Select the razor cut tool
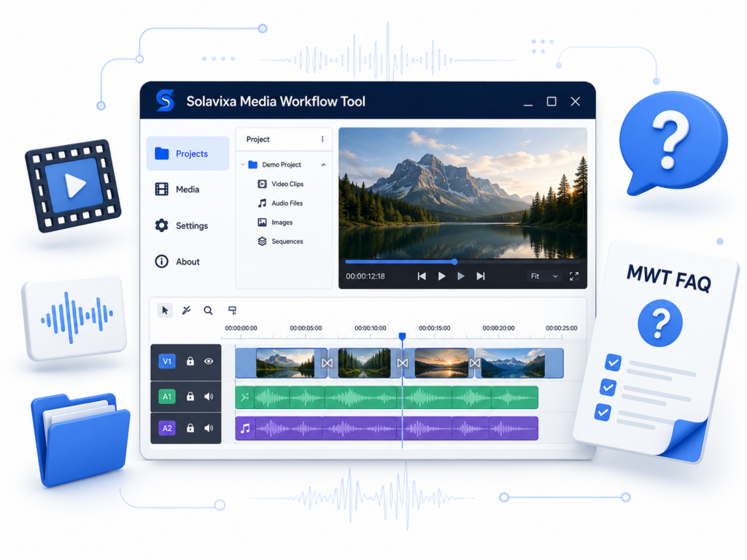747x560 pixels. pos(186,311)
